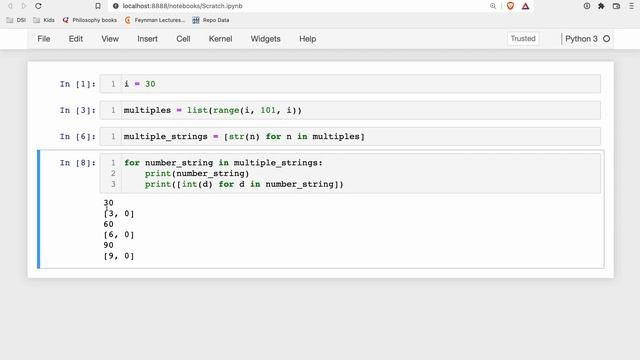This screenshot has width=640, height=360.
Task: Click the print([int(d) for d...]) line
Action: pyautogui.click(x=244, y=184)
